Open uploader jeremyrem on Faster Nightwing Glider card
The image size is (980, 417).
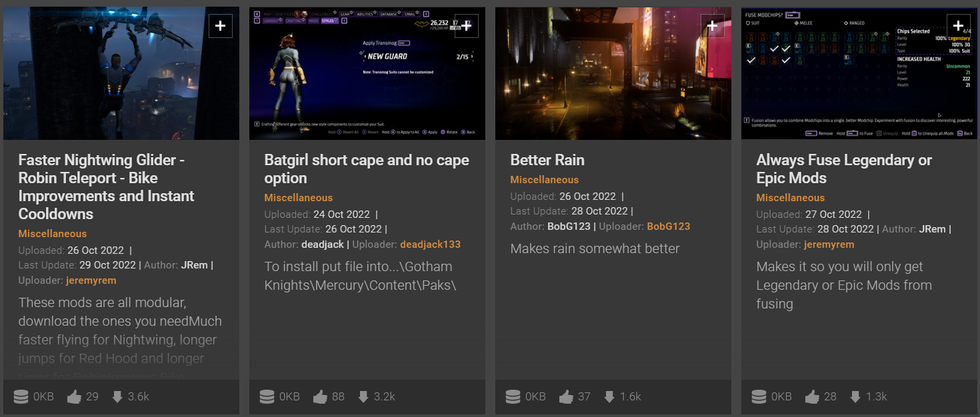click(x=91, y=280)
